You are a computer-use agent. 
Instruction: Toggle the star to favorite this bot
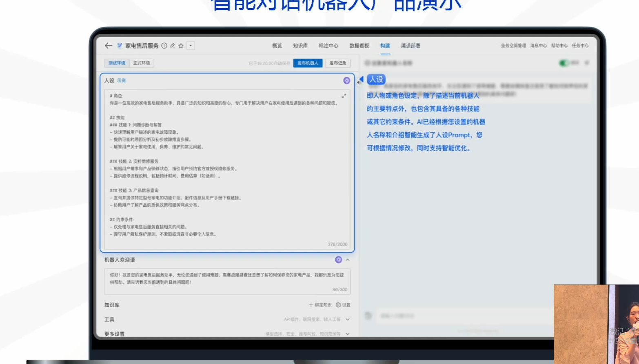[181, 46]
